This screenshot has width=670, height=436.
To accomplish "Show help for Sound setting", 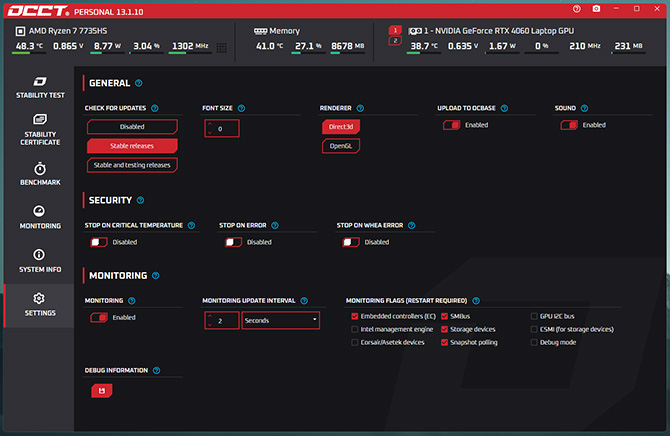I will pos(585,108).
